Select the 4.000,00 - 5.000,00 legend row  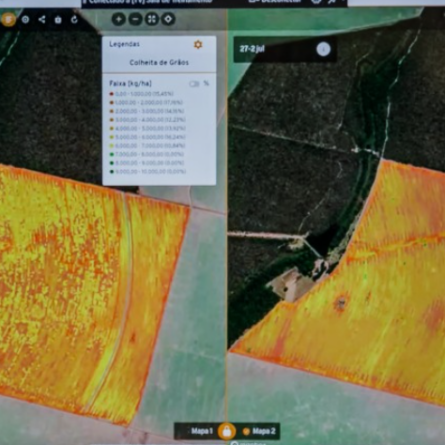[x=147, y=128]
